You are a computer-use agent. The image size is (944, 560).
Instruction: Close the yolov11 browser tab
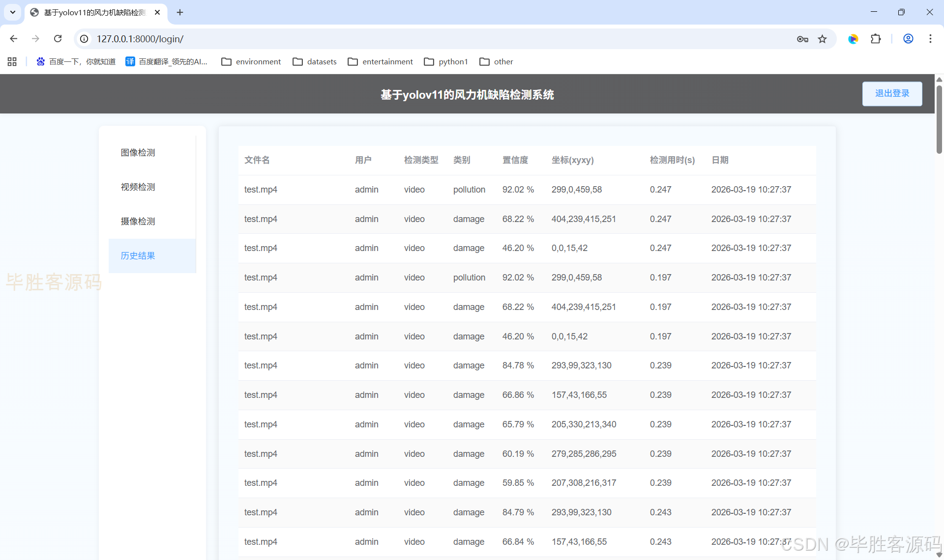pos(157,12)
